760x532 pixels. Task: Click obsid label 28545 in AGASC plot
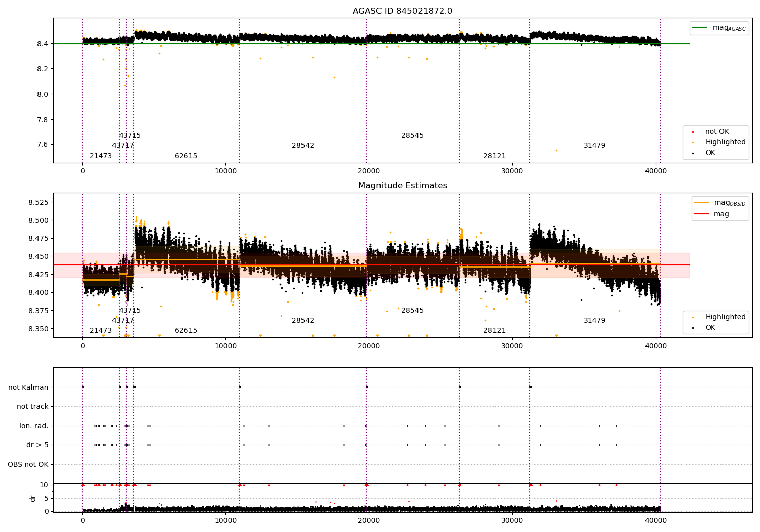pyautogui.click(x=412, y=136)
